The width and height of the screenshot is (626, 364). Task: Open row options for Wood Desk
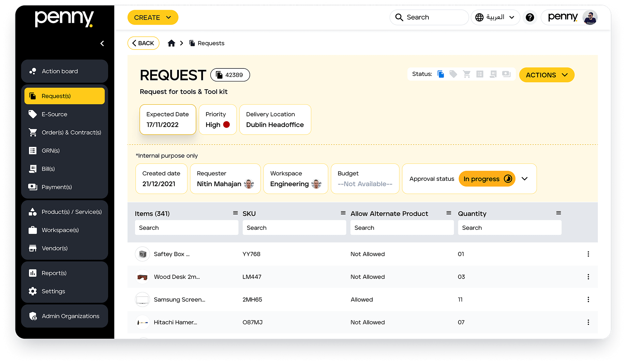click(588, 277)
